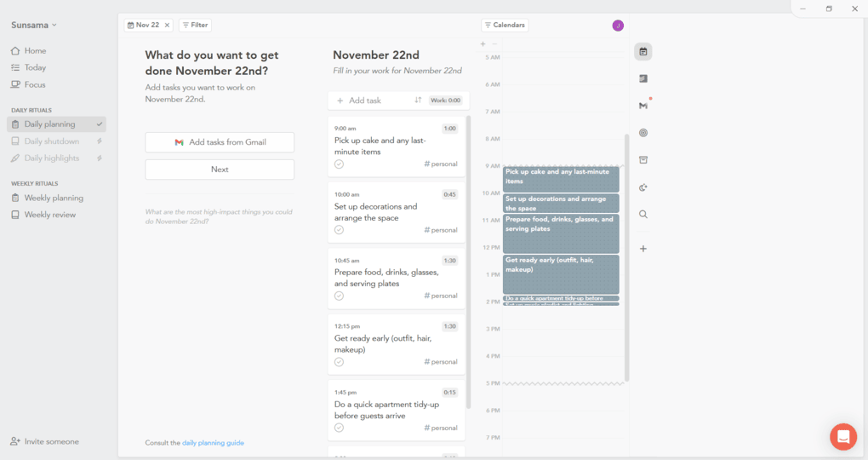The height and width of the screenshot is (460, 868).
Task: Click the Next button
Action: (220, 170)
